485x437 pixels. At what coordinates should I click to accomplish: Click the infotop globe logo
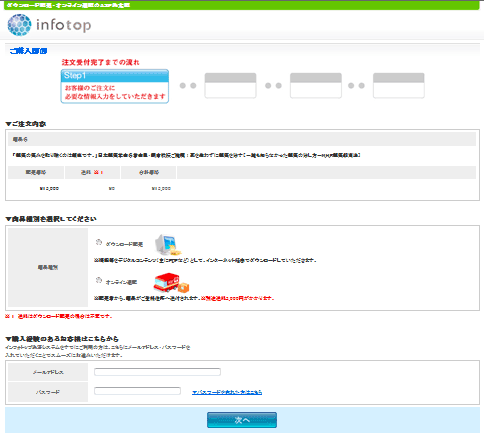point(19,25)
